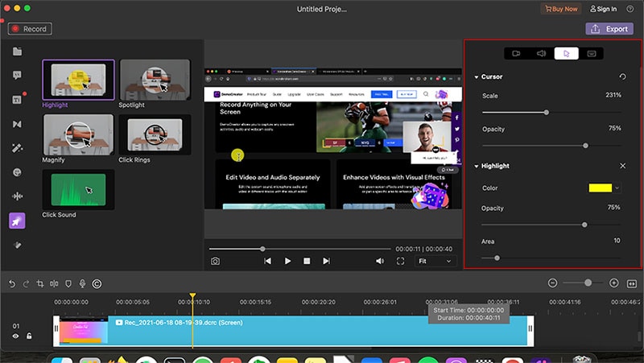Viewport: 644px width, 363px height.
Task: Take a snapshot with the camera icon
Action: click(215, 261)
